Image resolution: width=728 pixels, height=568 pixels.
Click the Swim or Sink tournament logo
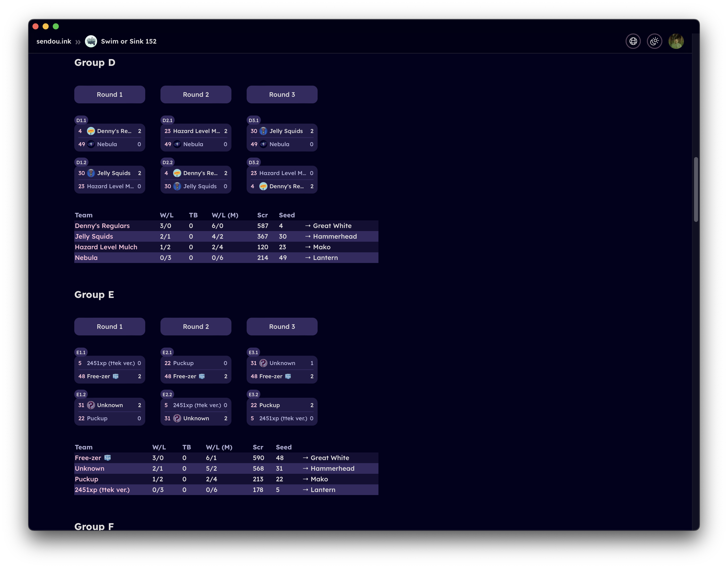pos(91,41)
